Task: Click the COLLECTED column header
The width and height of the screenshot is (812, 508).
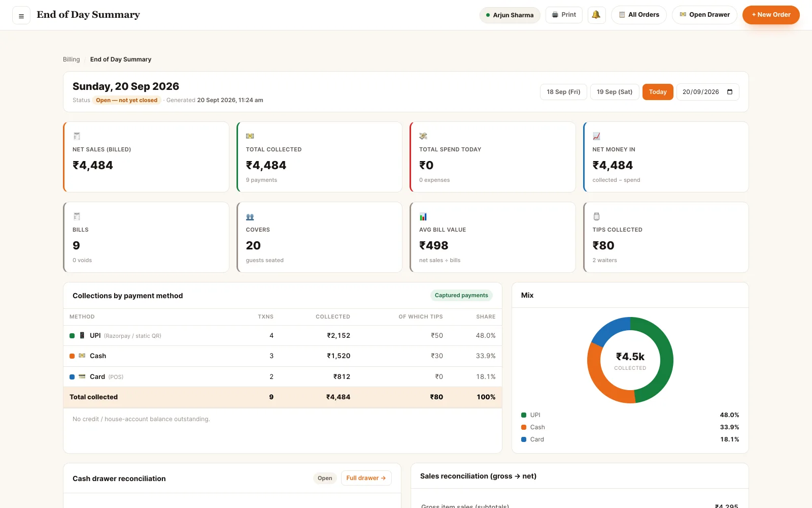Action: click(x=333, y=316)
